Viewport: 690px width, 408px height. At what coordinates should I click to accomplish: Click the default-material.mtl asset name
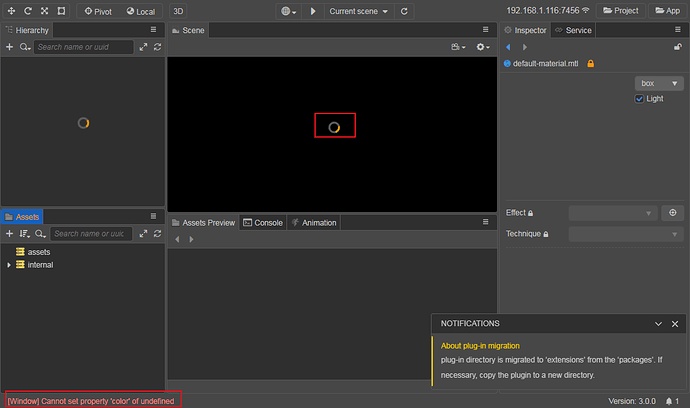[x=545, y=63]
